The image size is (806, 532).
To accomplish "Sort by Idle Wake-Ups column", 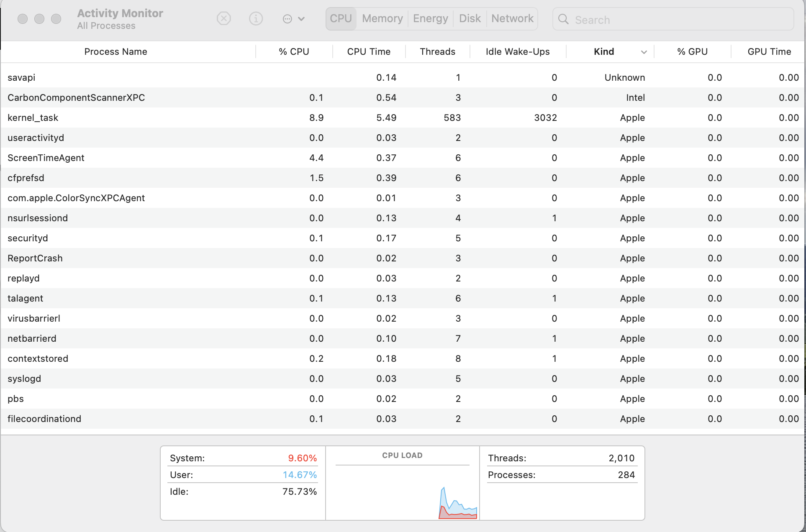I will coord(517,52).
